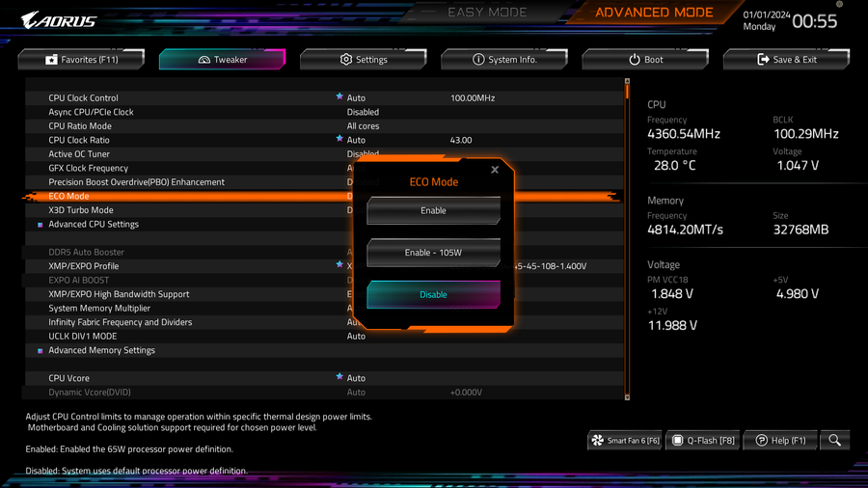Switch to Easy Mode
The image size is (868, 488).
tap(487, 13)
